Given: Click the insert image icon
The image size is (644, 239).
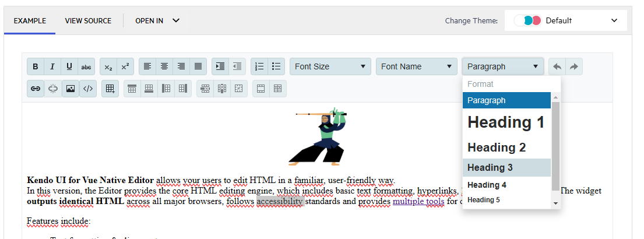Looking at the screenshot, I should [70, 89].
